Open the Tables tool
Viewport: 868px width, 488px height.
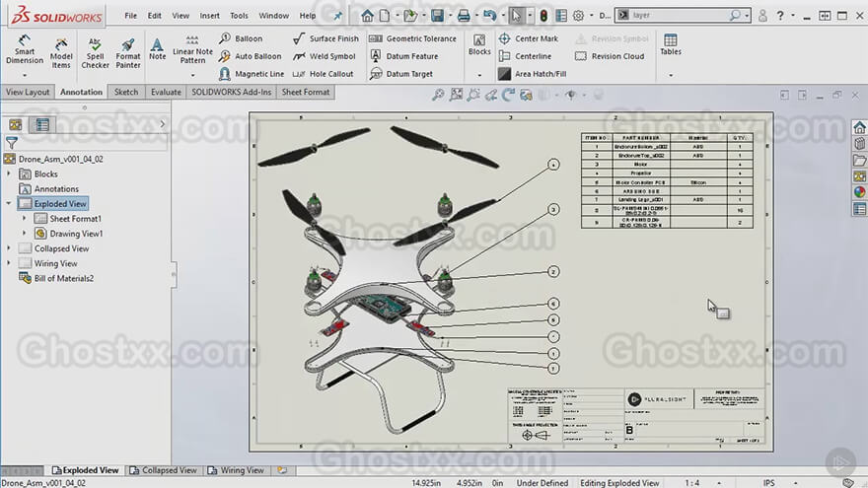671,44
